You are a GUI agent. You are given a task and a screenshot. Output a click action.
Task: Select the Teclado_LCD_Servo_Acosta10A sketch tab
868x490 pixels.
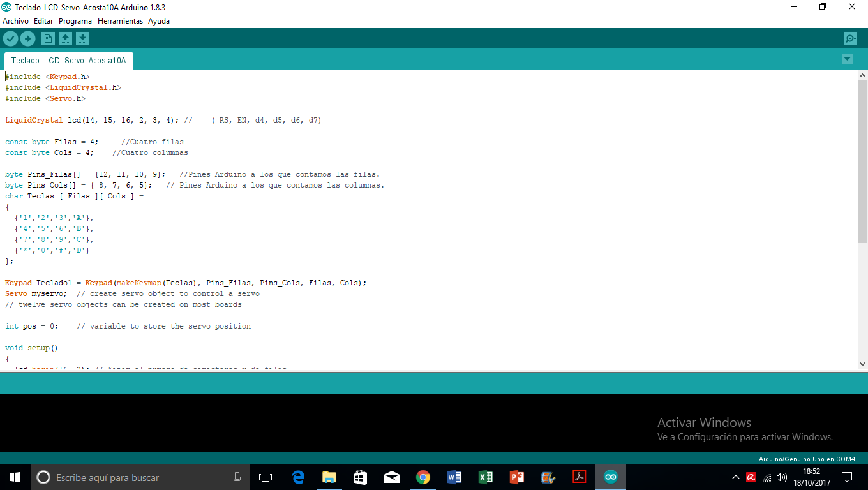68,61
